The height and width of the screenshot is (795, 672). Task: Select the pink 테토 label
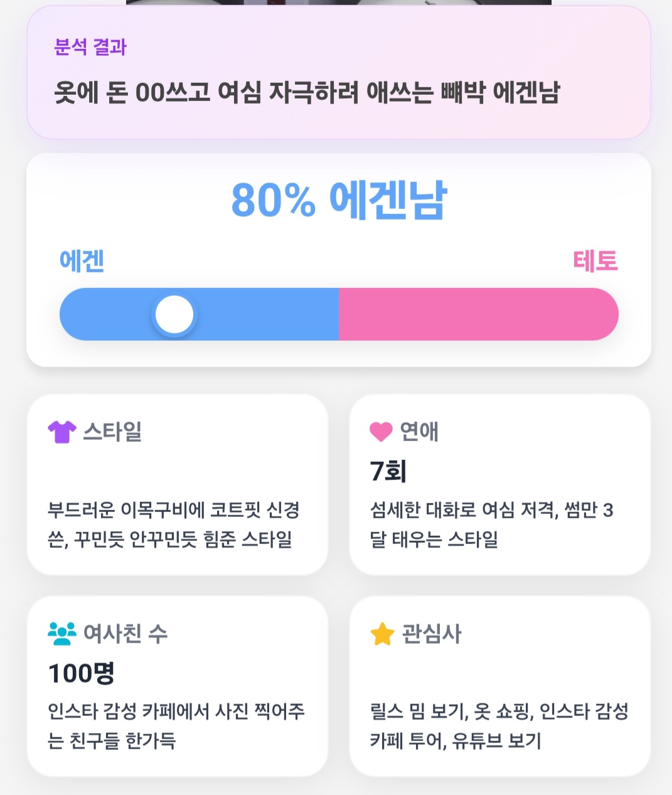click(x=595, y=261)
